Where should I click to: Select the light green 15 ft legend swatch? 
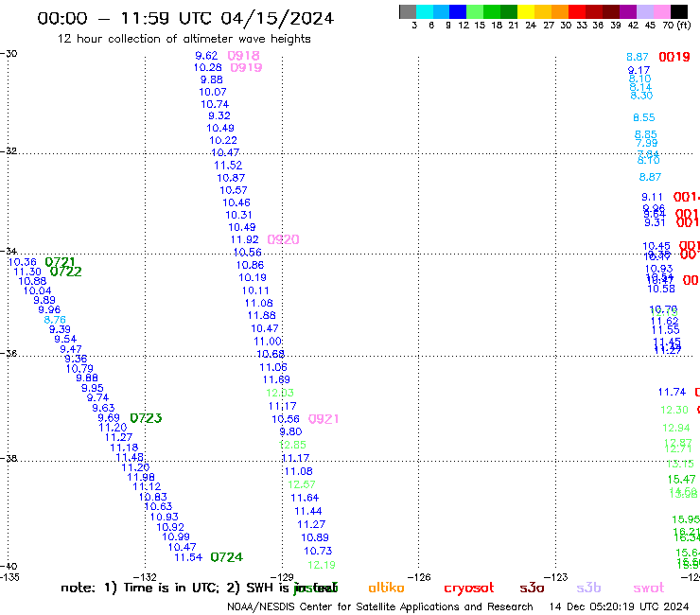point(475,11)
